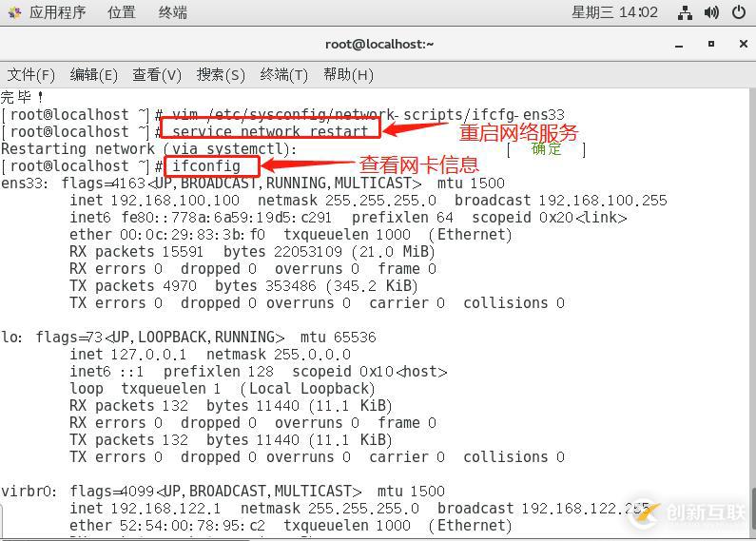756x541 pixels.
Task: Open the 搜索(S) menu
Action: pos(221,75)
